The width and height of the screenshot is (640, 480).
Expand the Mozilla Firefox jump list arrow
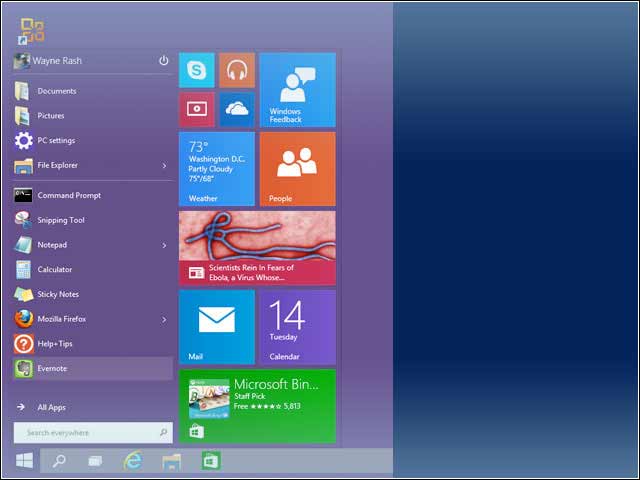click(164, 319)
